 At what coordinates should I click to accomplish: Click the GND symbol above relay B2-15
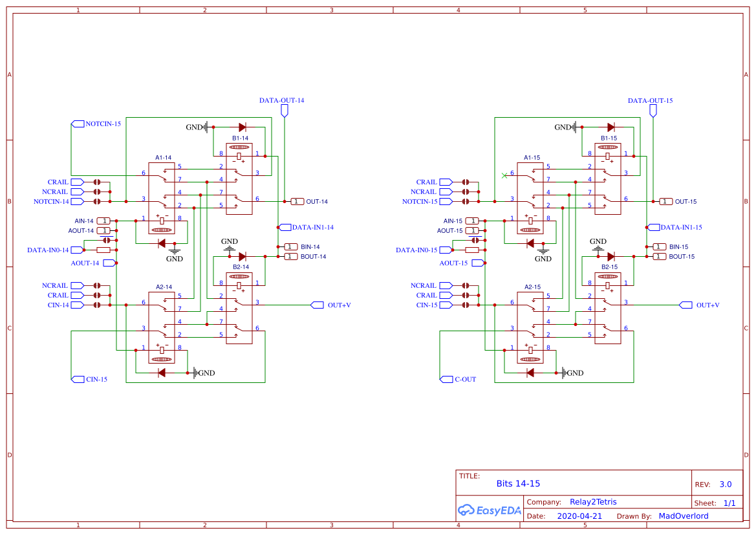pos(598,247)
